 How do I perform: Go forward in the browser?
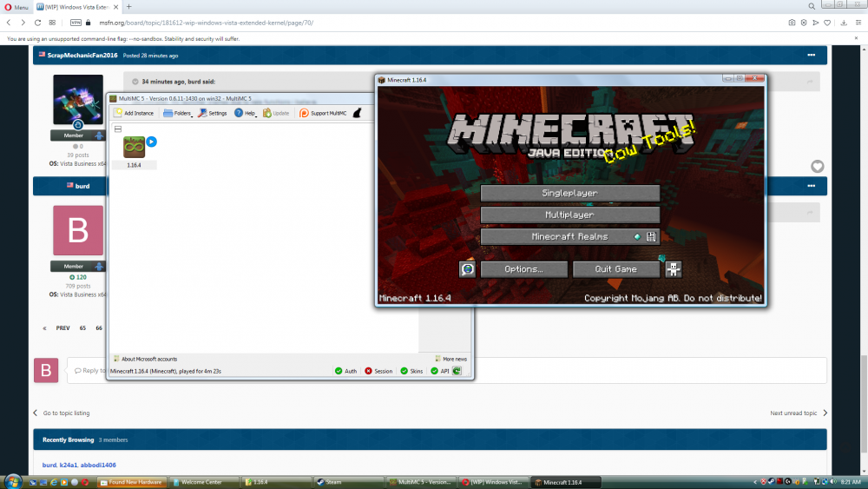click(23, 23)
